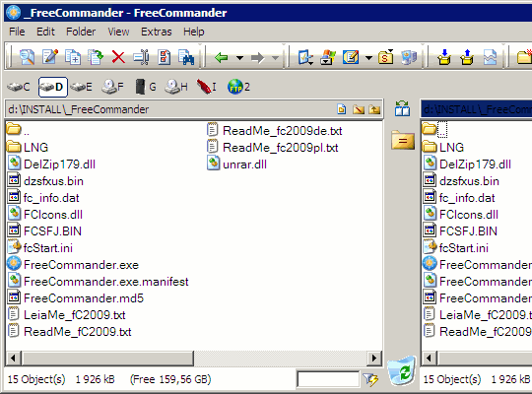The width and height of the screenshot is (532, 394).
Task: Click the gray forward arrow
Action: pyautogui.click(x=257, y=58)
